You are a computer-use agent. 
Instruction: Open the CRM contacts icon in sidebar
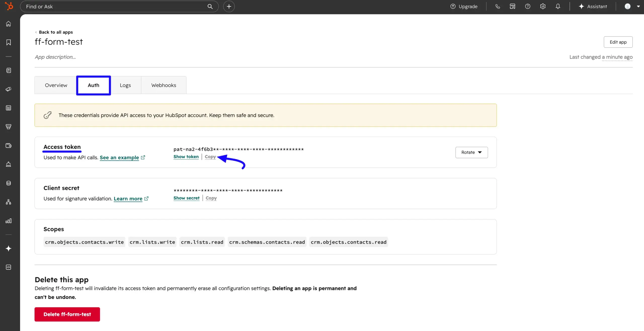pos(9,70)
